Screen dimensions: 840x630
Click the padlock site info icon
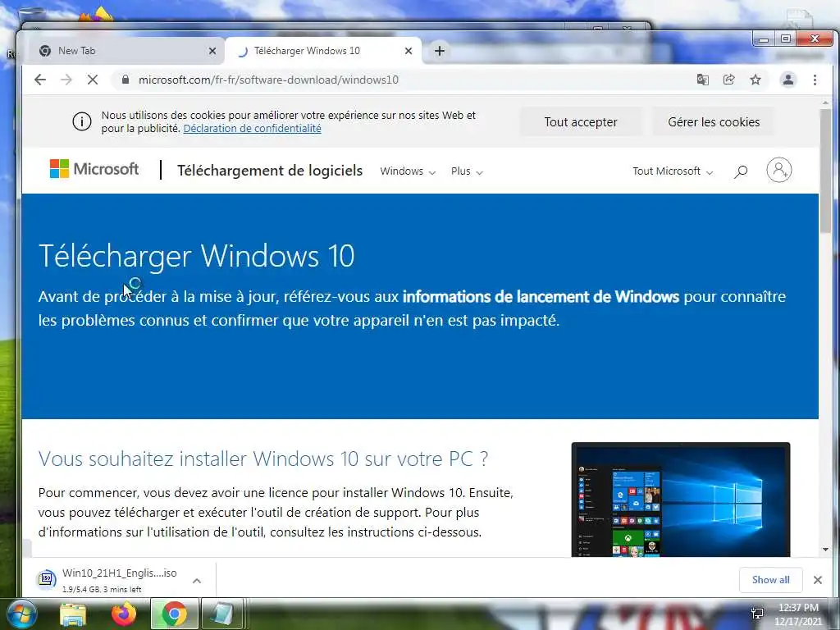point(126,80)
